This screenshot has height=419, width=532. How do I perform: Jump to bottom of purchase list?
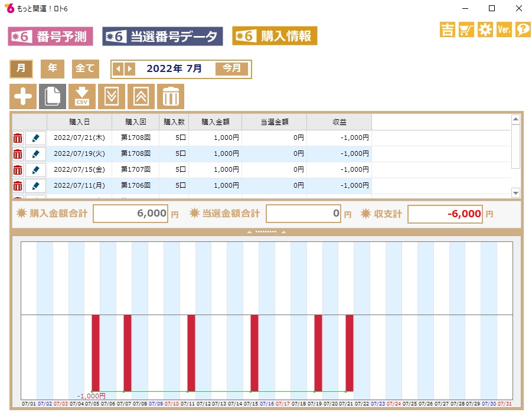coord(111,96)
